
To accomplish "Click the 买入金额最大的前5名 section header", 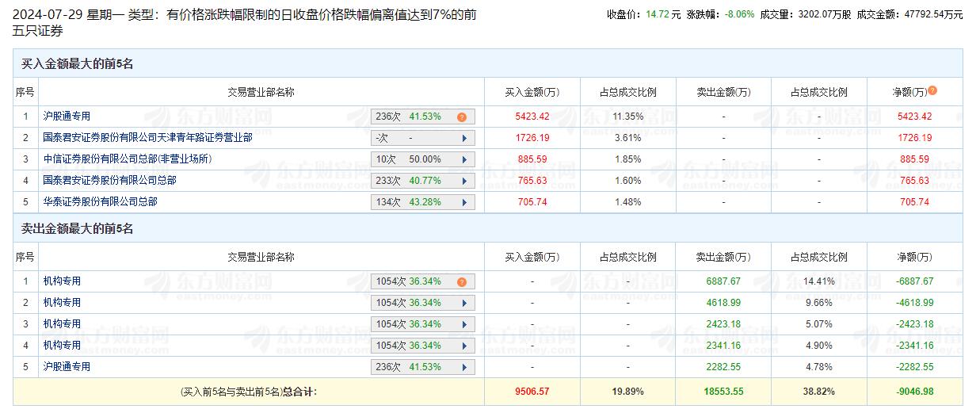I will pos(77,63).
